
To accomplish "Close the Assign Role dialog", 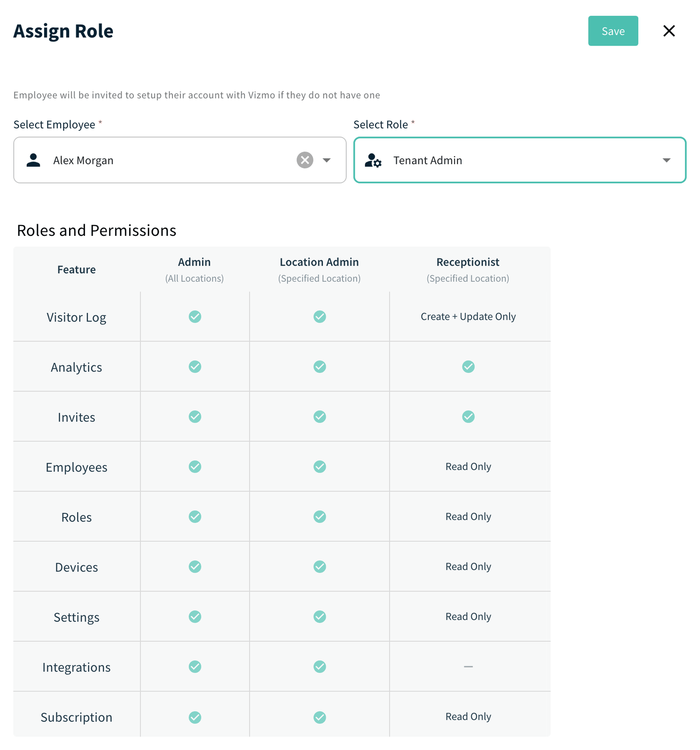I will pyautogui.click(x=668, y=31).
